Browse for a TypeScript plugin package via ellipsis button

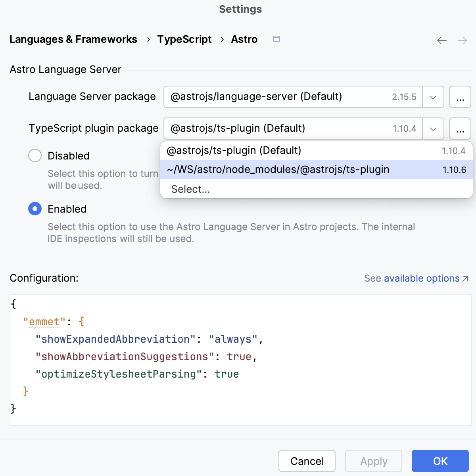coord(460,129)
